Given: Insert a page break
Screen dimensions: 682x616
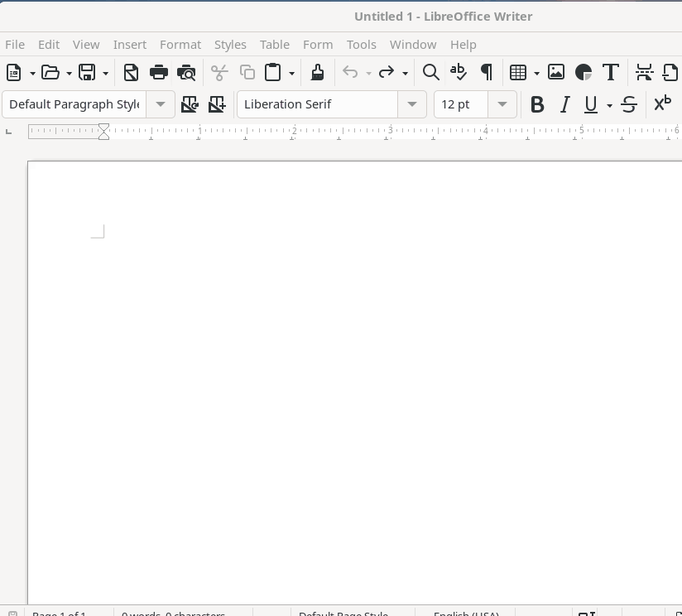Looking at the screenshot, I should 644,72.
